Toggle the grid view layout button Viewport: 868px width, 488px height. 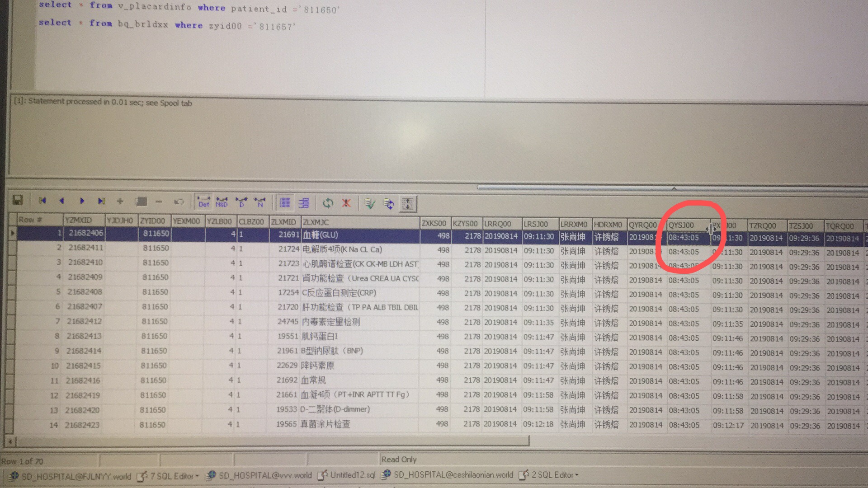pyautogui.click(x=285, y=202)
